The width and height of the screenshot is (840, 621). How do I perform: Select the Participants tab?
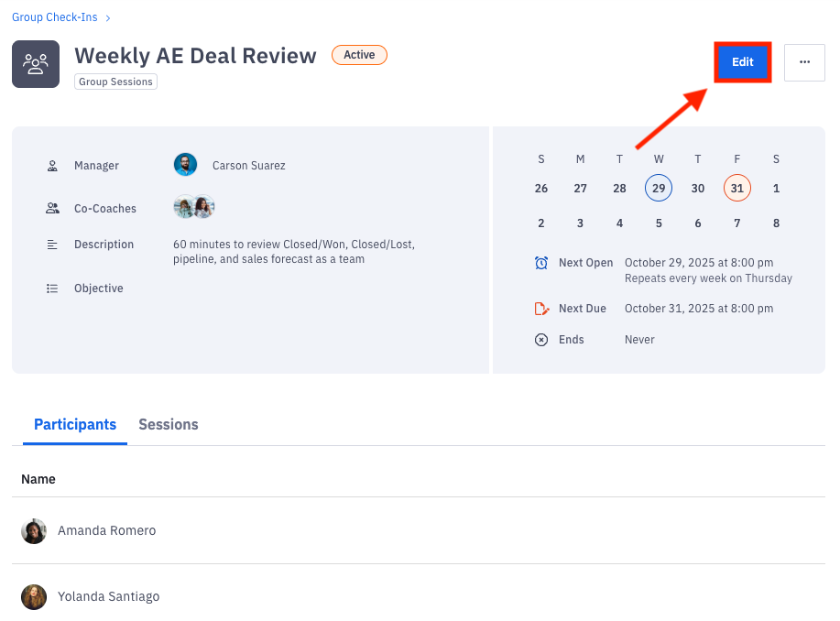point(75,425)
